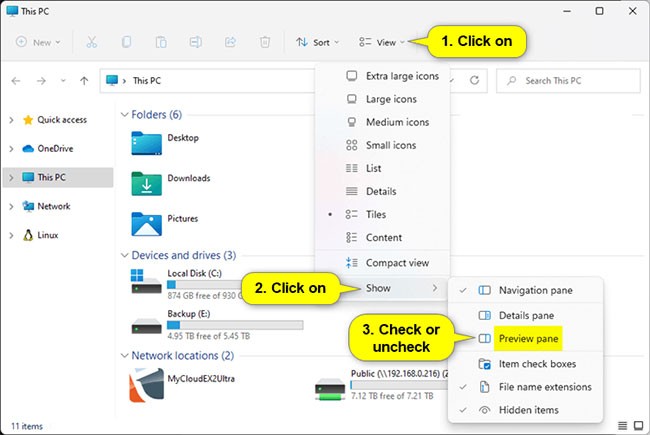
Task: Click the Cut scissors icon in toolbar
Action: pos(92,42)
